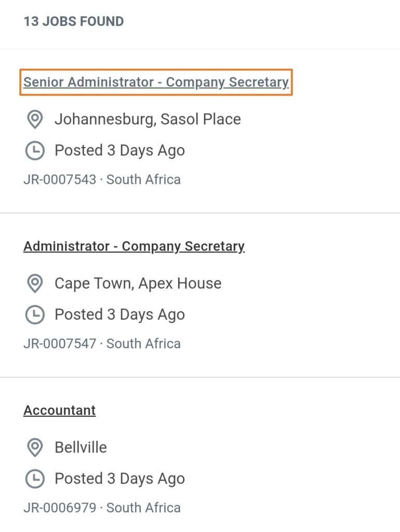
Task: Click Posted 3 Days Ago under Senior Administrator
Action: (x=119, y=151)
